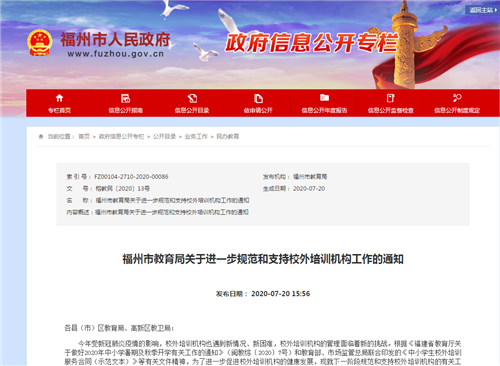This screenshot has width=500, height=366.
Task: Click the 信息公开监督检查 icon
Action: pos(390,98)
